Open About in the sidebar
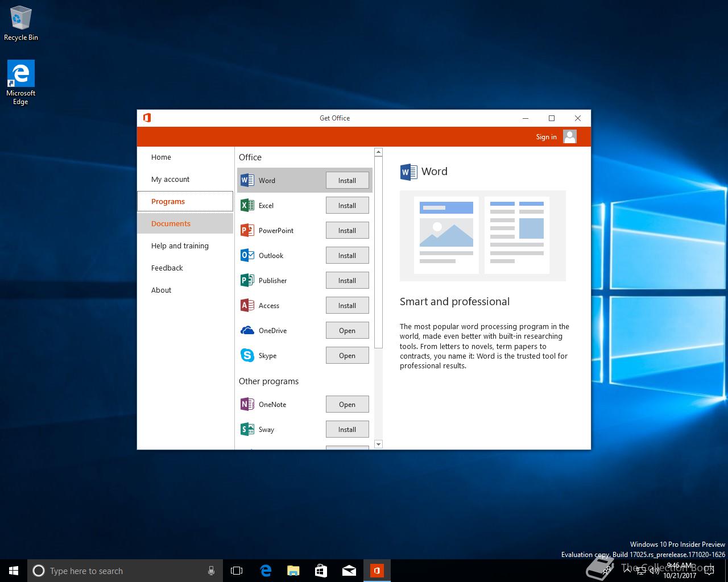This screenshot has height=582, width=728. [185, 290]
